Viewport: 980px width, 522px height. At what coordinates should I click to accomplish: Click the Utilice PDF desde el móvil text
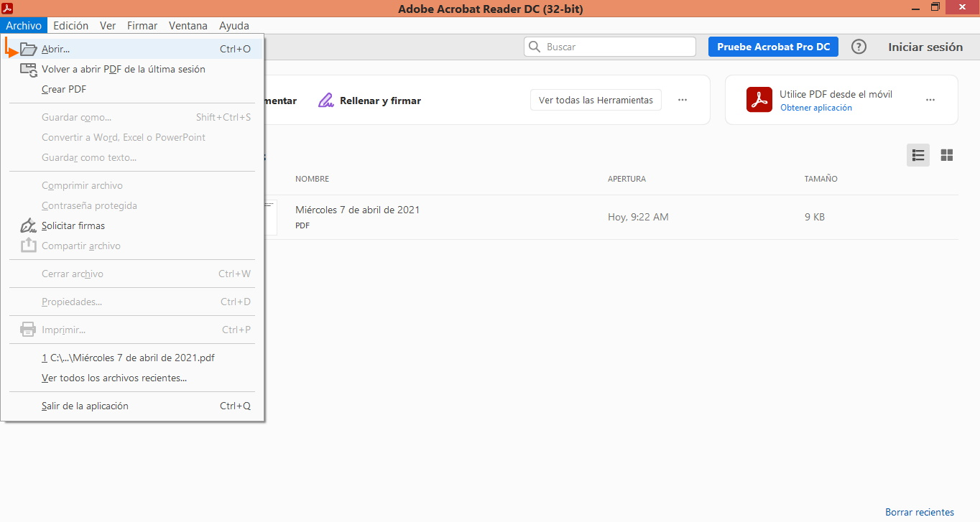(x=836, y=94)
